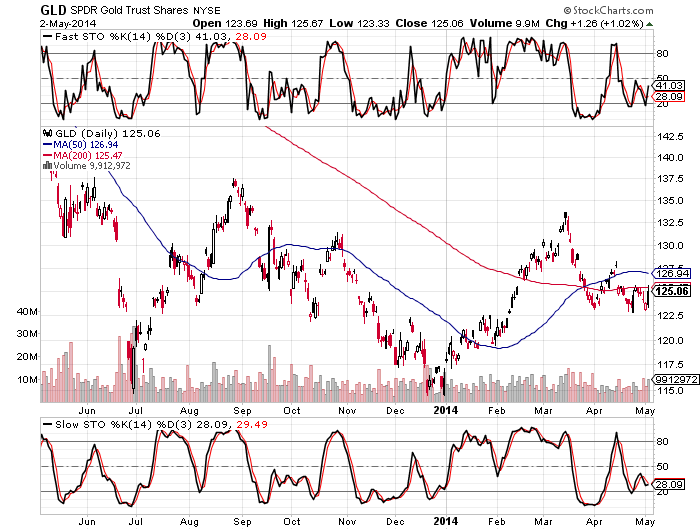
Task: Click the 2014 label under Slow STO panel
Action: pos(446,521)
